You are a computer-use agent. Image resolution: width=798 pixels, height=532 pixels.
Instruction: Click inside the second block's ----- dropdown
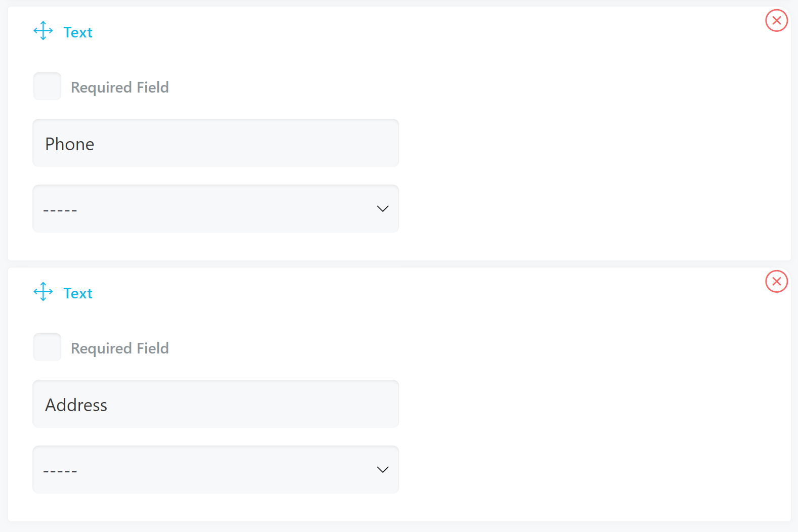216,469
